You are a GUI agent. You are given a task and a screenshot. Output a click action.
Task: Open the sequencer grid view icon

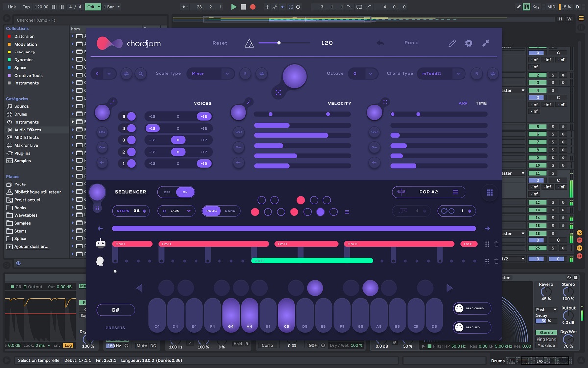(x=490, y=193)
